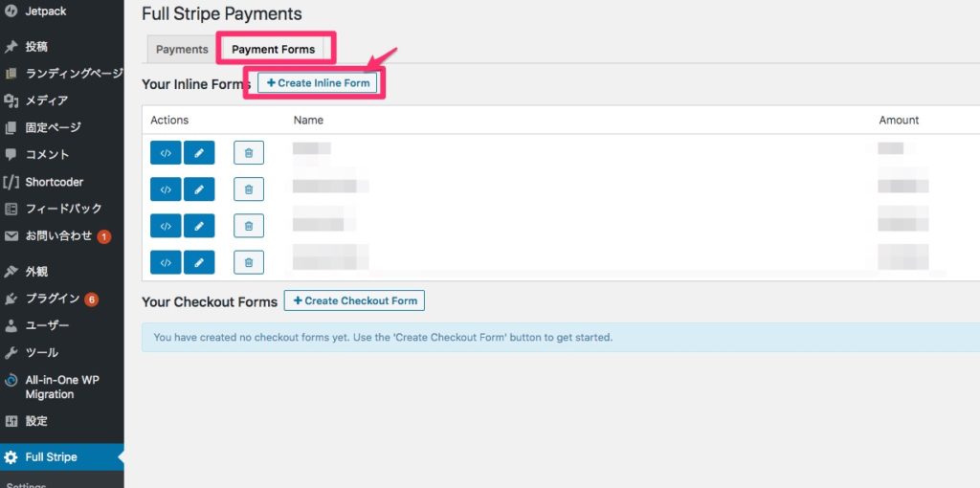Click the ユーザー person icon
This screenshot has height=488, width=980.
click(x=11, y=325)
